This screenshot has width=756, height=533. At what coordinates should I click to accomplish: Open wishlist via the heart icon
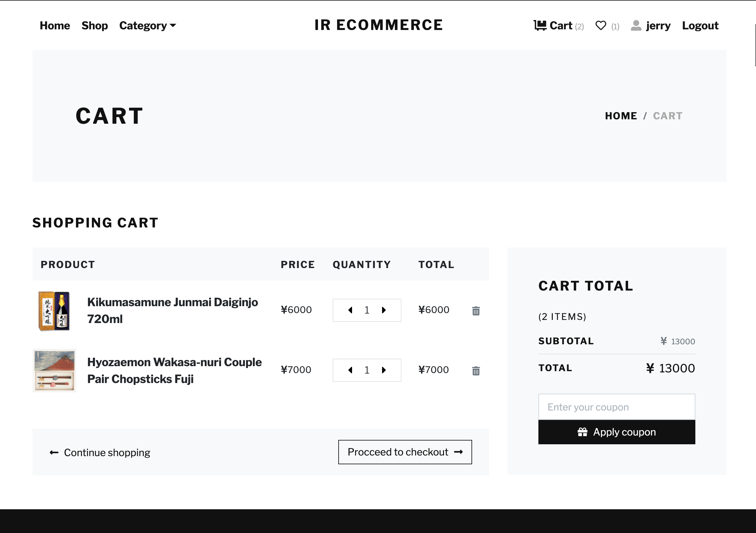pyautogui.click(x=601, y=25)
